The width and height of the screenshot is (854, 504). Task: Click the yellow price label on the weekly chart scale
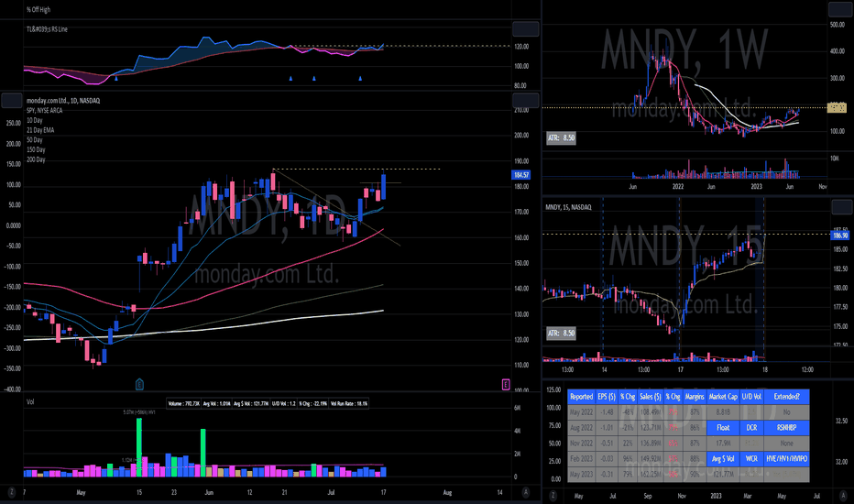pos(837,108)
